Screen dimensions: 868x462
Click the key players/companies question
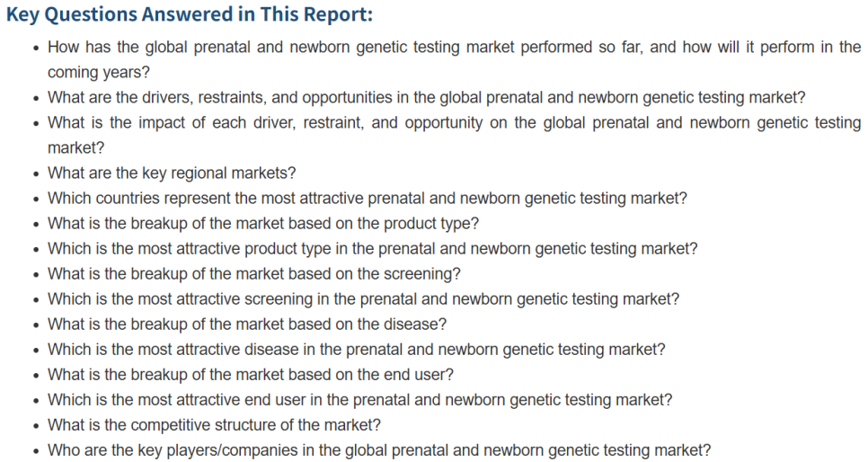click(379, 450)
